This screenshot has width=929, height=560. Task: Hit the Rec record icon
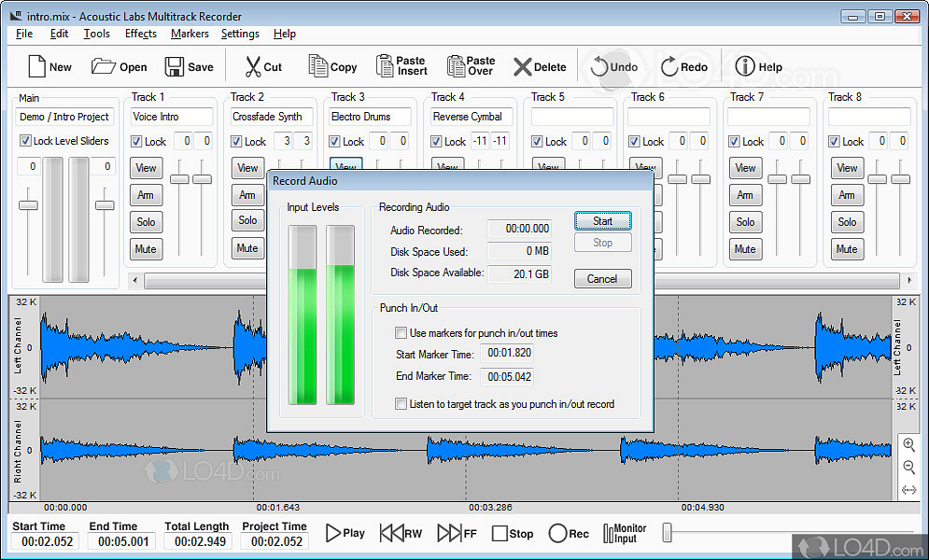pyautogui.click(x=557, y=533)
